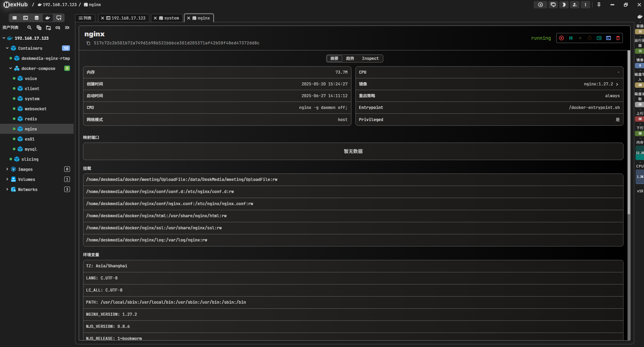The width and height of the screenshot is (644, 347).
Task: Open the multi-screen monitor icon
Action: 553,5
